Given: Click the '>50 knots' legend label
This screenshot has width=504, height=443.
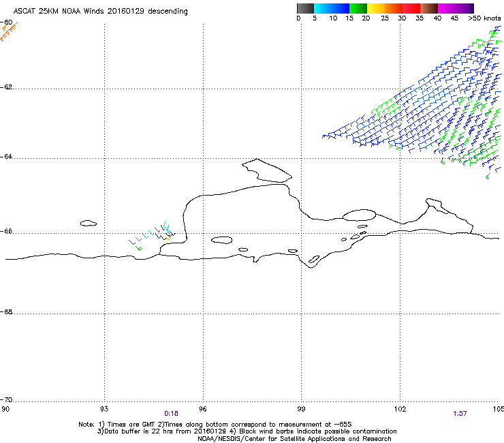Looking at the screenshot, I should 484,18.
